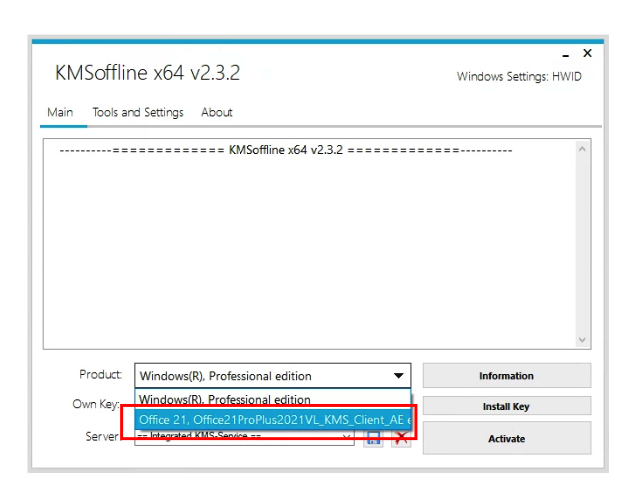Click the log area scroll up arrow
Screen dimensions: 620x499
(582, 149)
